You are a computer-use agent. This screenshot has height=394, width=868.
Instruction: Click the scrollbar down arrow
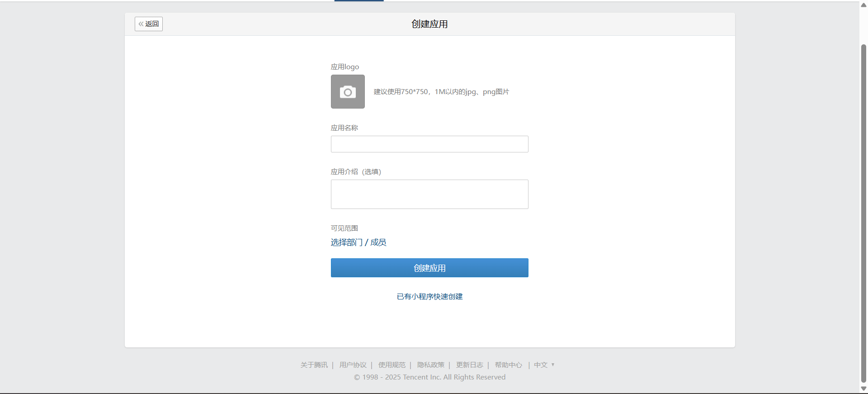pyautogui.click(x=863, y=389)
